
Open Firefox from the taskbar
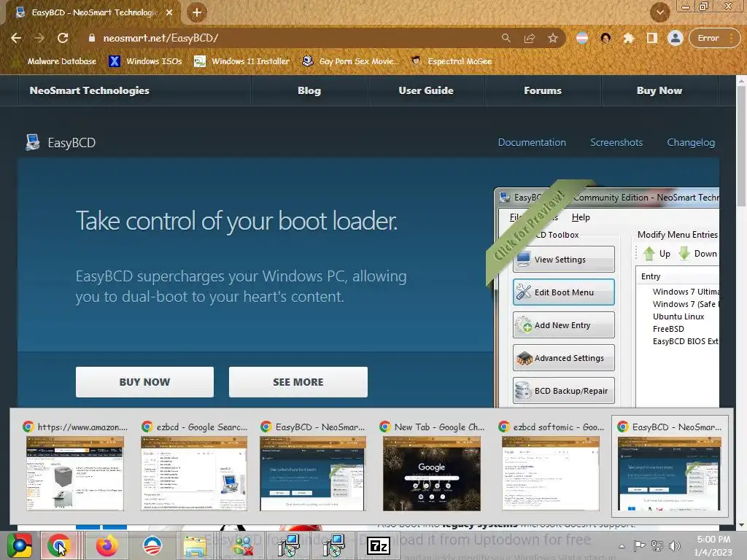(x=107, y=545)
